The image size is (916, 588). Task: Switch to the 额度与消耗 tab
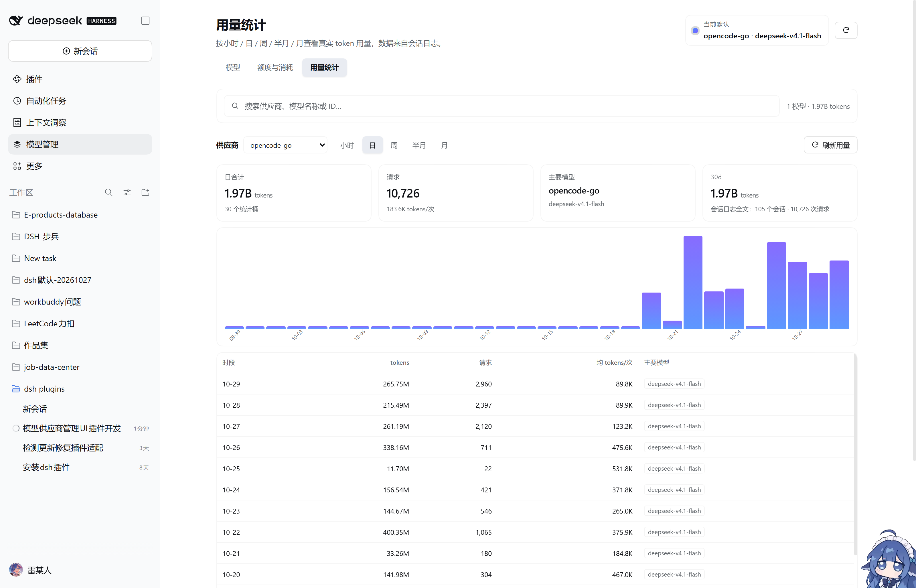tap(275, 68)
